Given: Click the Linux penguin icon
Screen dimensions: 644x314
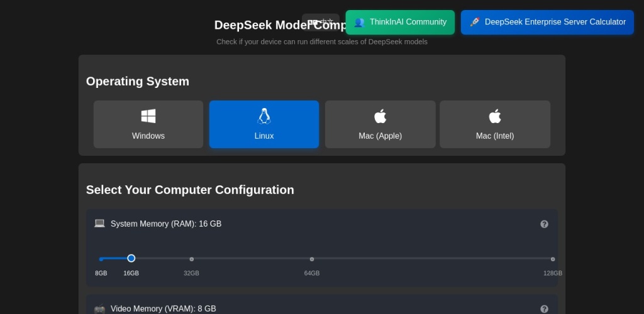Looking at the screenshot, I should [x=264, y=116].
